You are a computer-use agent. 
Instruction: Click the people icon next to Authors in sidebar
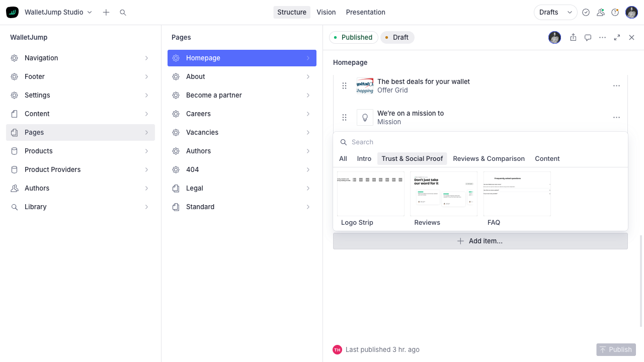15,188
